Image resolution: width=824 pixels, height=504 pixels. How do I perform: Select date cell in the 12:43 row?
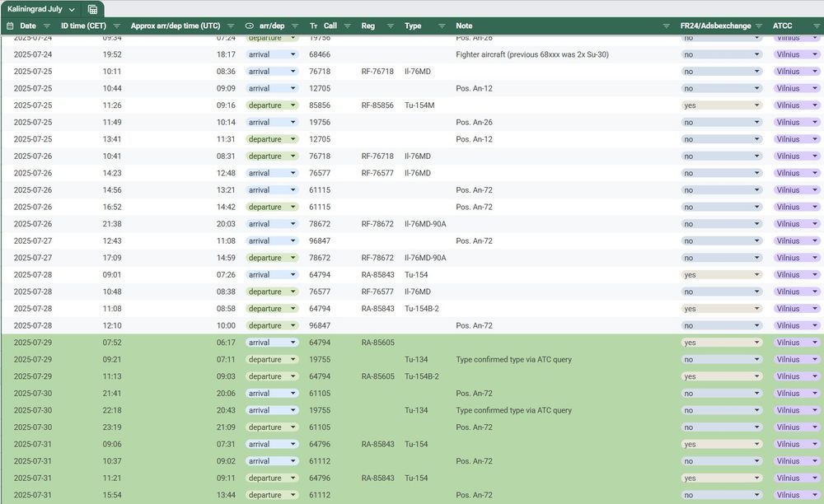[33, 241]
